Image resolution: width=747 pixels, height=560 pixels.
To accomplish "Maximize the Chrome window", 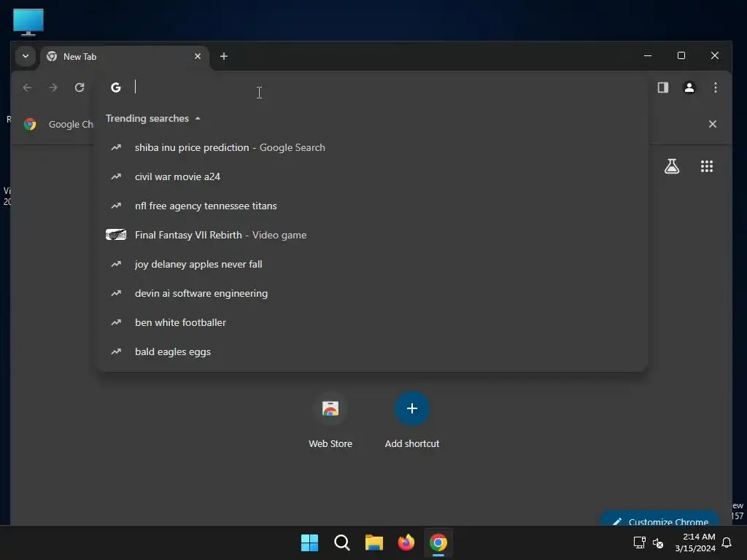I will pyautogui.click(x=681, y=55).
